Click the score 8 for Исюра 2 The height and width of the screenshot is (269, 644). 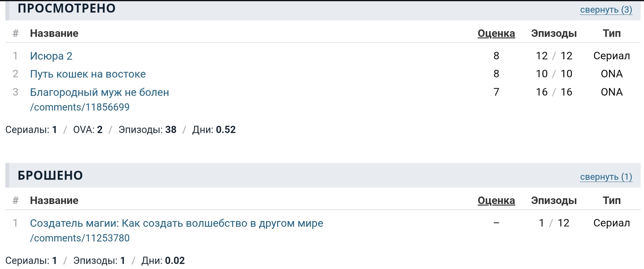click(x=496, y=56)
